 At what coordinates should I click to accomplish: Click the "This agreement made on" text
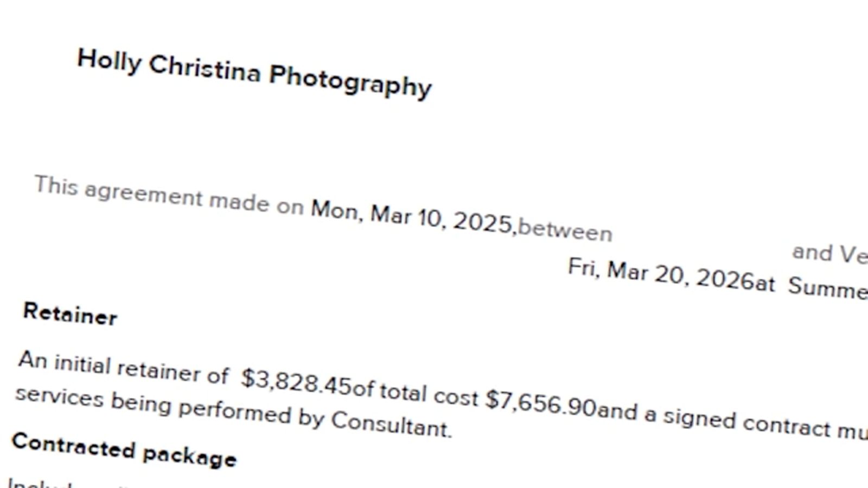coord(168,195)
